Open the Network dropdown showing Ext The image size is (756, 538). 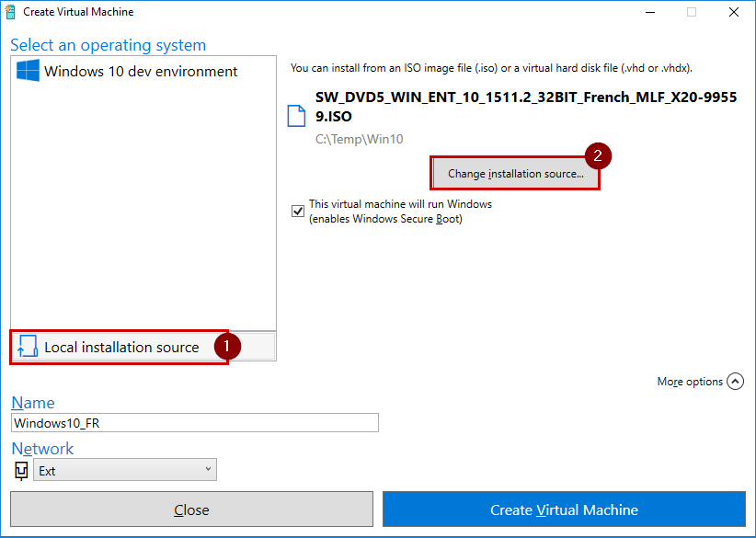point(125,470)
